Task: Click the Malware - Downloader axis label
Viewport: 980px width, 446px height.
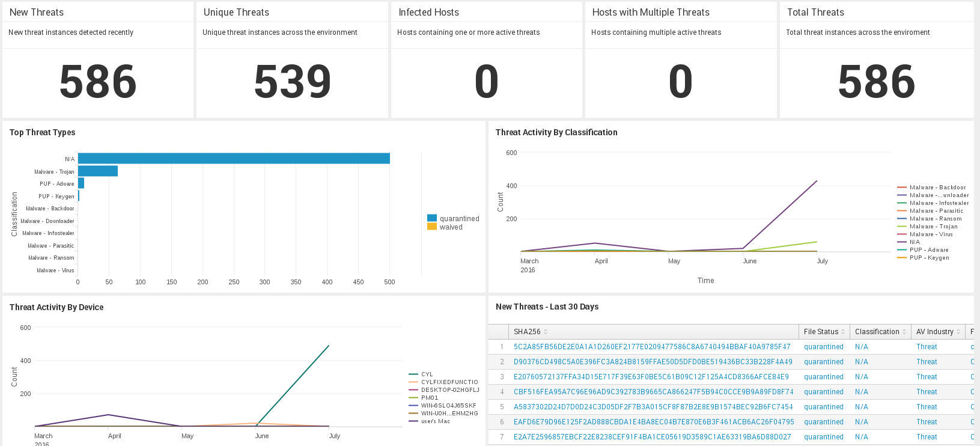Action: pyautogui.click(x=47, y=221)
